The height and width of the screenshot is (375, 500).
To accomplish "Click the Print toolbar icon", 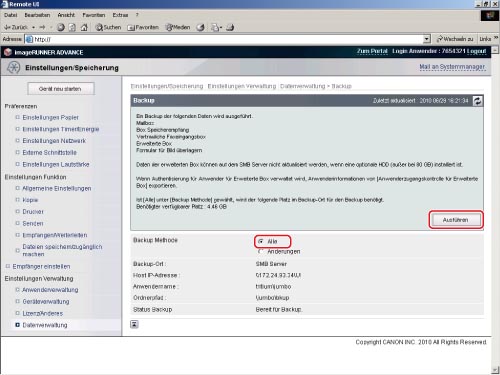I will (230, 27).
